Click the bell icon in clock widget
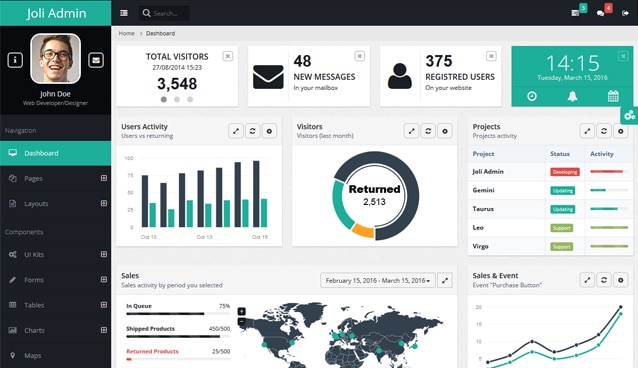The height and width of the screenshot is (368, 638). (x=572, y=96)
